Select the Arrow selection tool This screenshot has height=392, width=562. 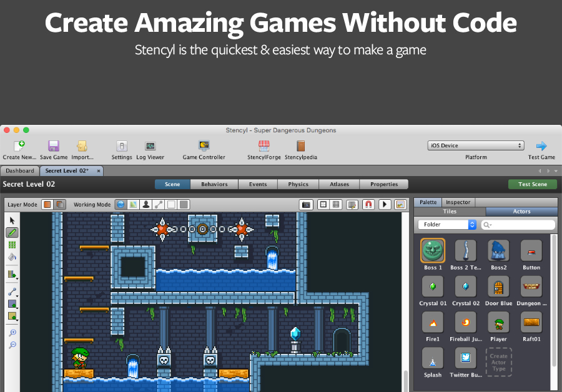coord(12,220)
